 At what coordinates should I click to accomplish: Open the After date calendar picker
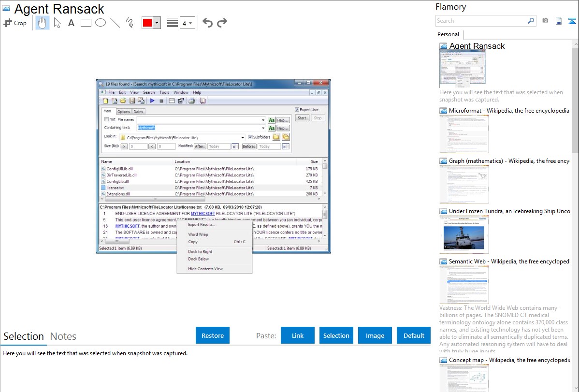235,146
